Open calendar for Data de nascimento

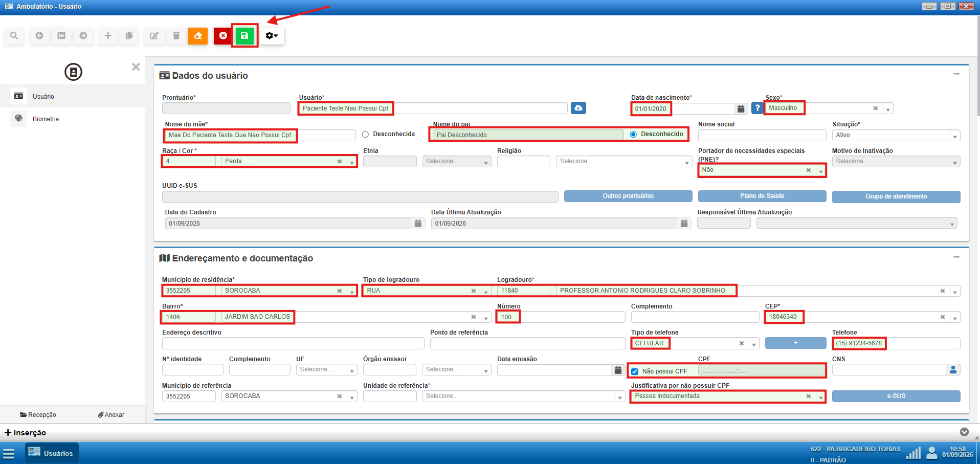tap(741, 108)
